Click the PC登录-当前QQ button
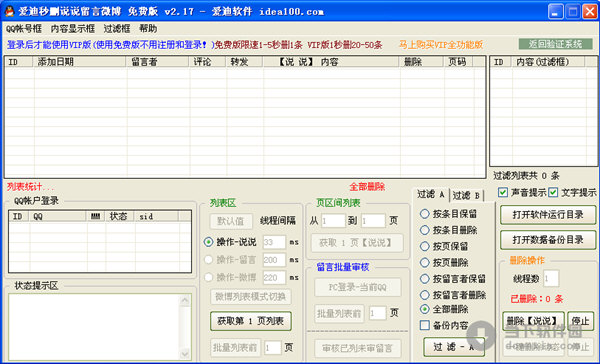Screen dimensions: 600x364 358,287
